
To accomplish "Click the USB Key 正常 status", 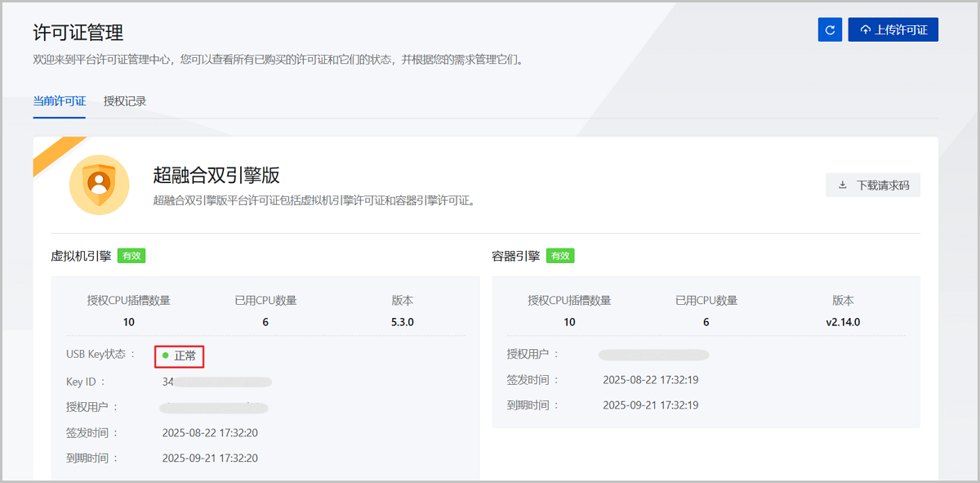I will coord(179,356).
